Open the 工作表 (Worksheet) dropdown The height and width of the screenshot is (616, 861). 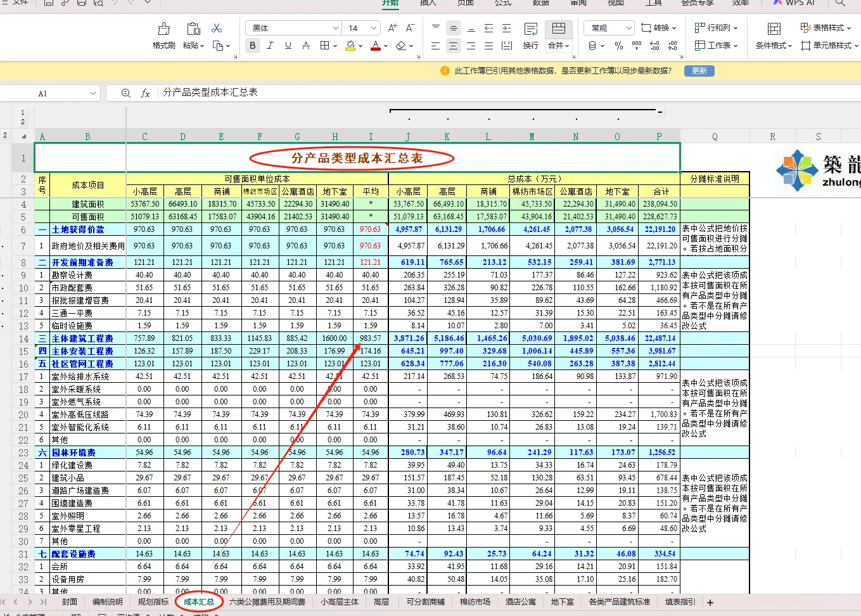(x=716, y=46)
